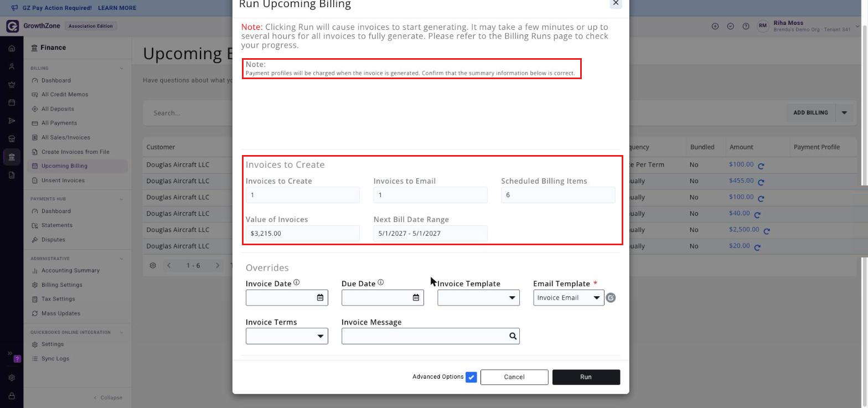The width and height of the screenshot is (868, 408).
Task: Go to previous page of billing table
Action: tap(169, 266)
